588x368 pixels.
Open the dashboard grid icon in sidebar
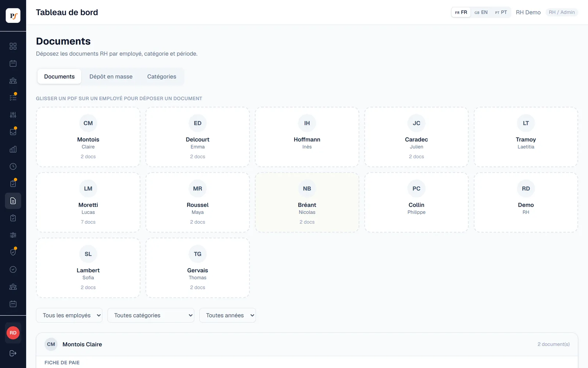pos(13,46)
